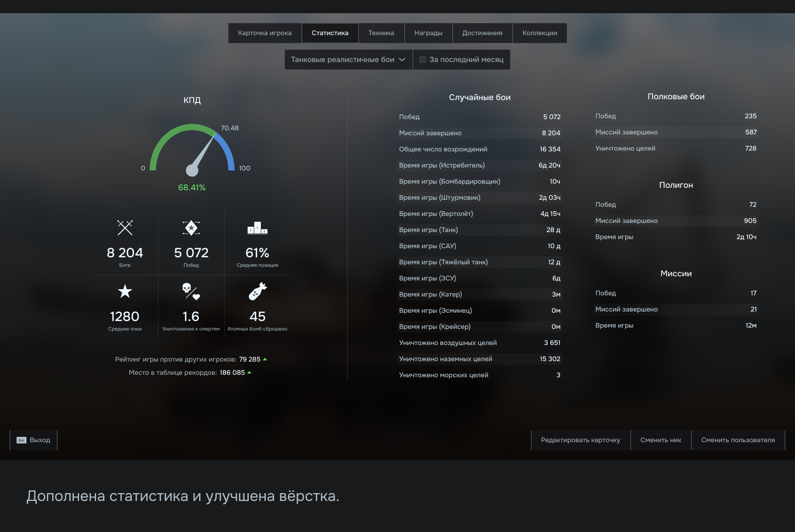Select the atomic bomb dropped icon
The image size is (795, 532).
point(257,292)
